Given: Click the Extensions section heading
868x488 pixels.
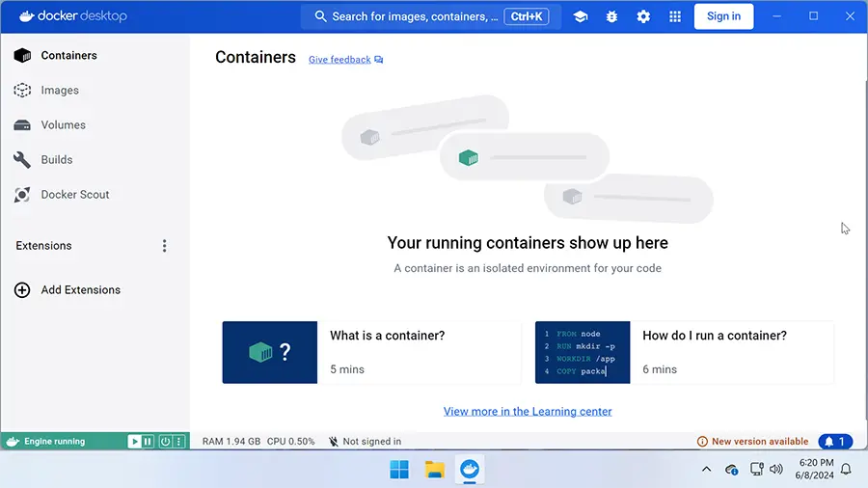Looking at the screenshot, I should click(43, 246).
